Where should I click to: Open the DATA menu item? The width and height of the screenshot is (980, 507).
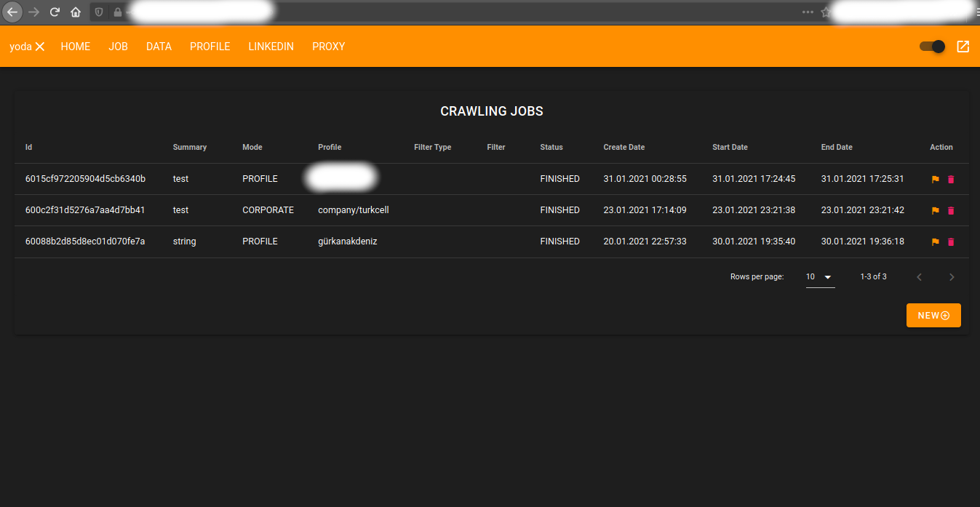(159, 47)
